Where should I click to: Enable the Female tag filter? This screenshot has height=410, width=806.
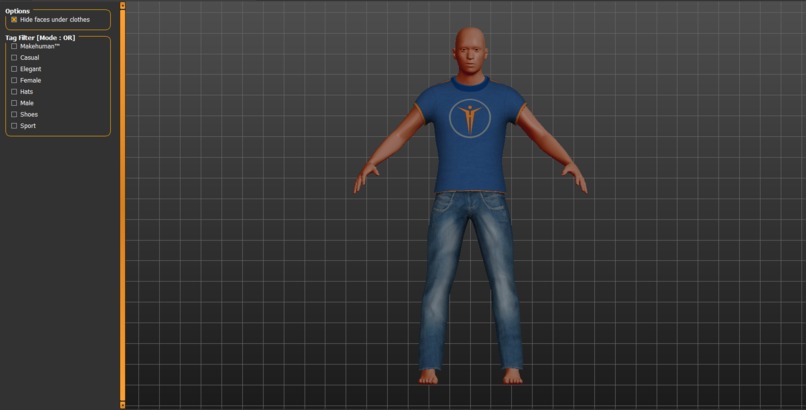(x=14, y=80)
